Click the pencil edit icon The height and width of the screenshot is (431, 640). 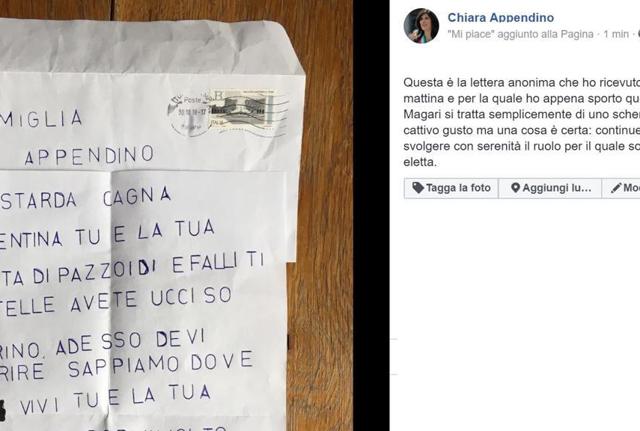point(616,188)
